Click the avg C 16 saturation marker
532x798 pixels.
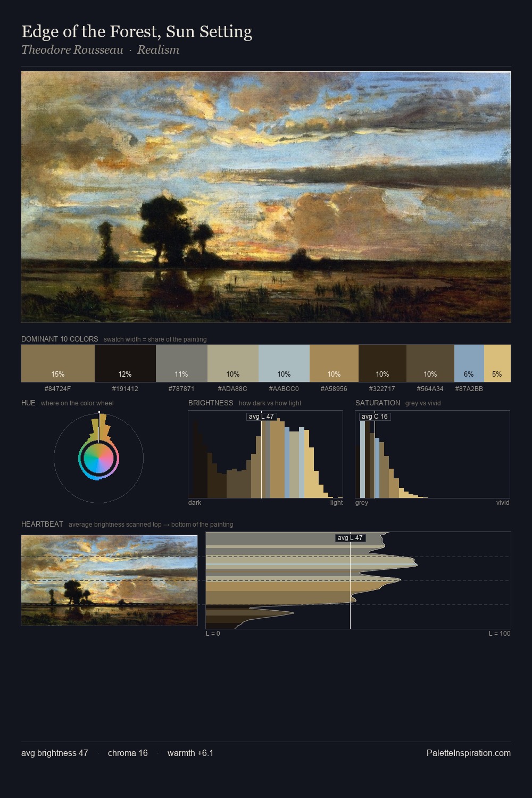(x=375, y=417)
